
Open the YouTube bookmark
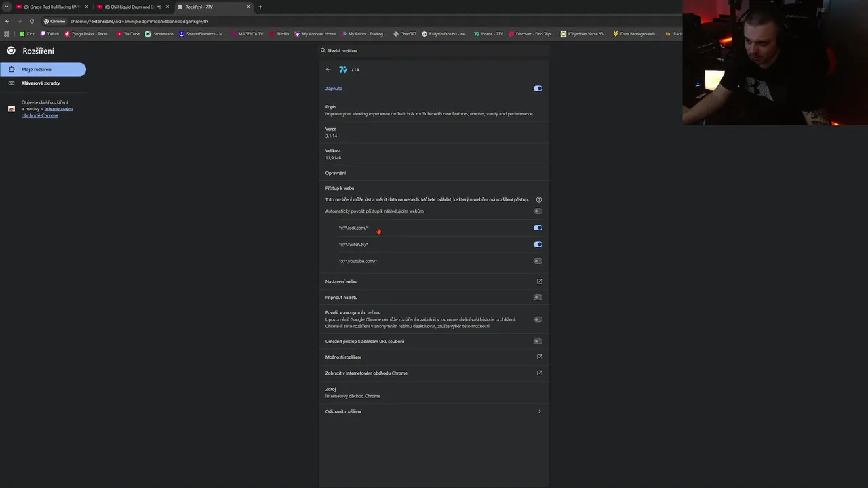coord(128,33)
